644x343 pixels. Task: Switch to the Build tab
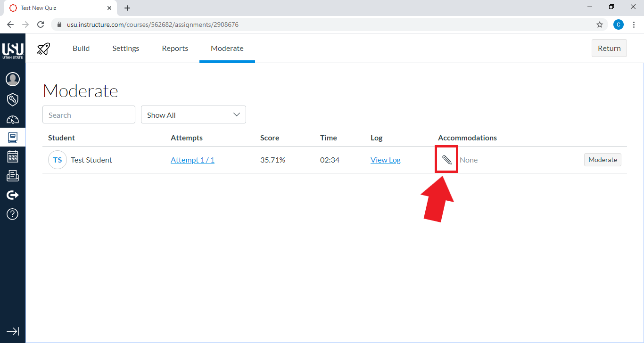tap(81, 49)
